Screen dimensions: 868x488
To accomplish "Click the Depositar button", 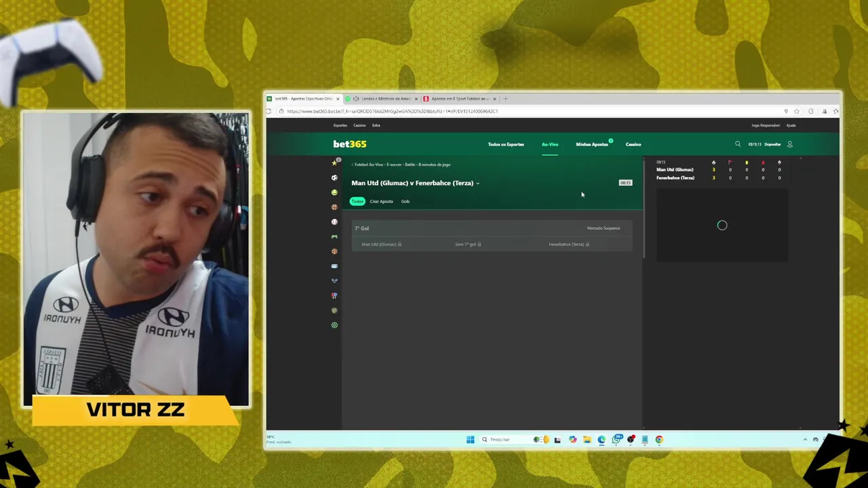I will coord(772,144).
